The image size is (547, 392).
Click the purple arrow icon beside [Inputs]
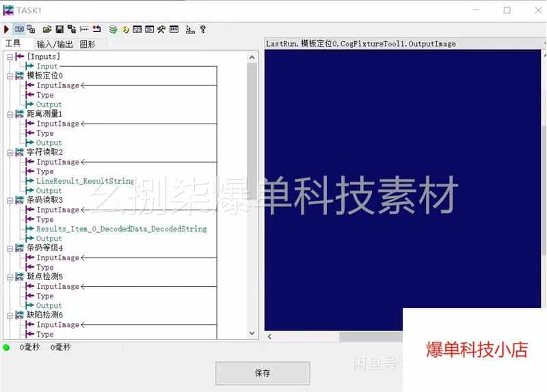[20, 57]
